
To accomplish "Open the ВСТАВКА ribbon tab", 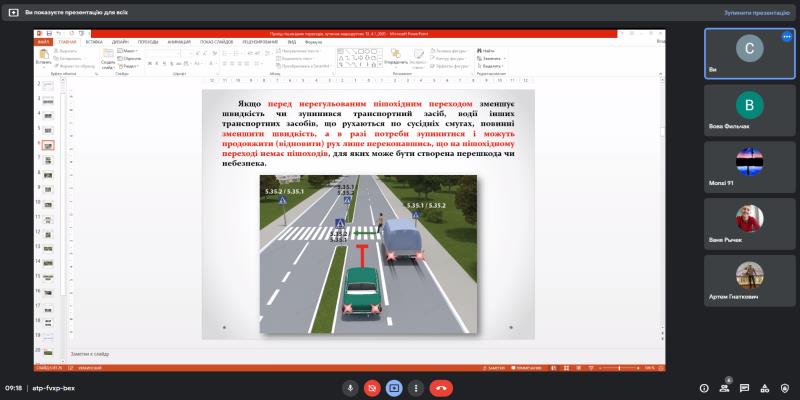I will click(94, 42).
